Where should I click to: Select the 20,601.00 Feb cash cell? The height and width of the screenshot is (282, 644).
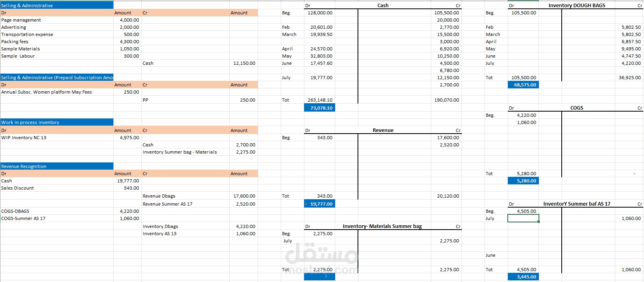click(320, 27)
